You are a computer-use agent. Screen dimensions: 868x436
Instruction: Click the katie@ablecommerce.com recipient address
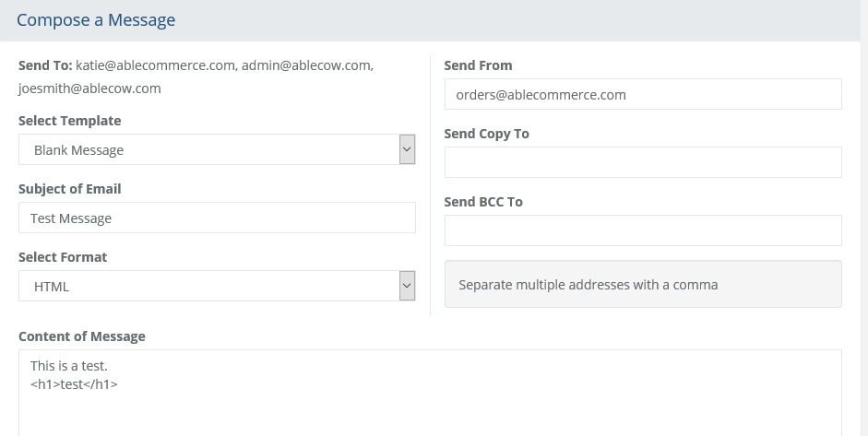coord(156,65)
